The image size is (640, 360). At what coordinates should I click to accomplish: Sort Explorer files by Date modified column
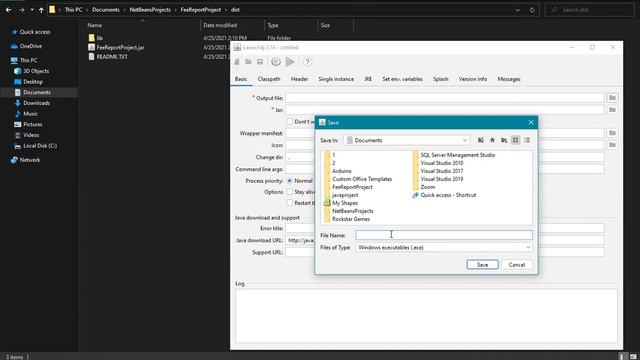tap(220, 25)
